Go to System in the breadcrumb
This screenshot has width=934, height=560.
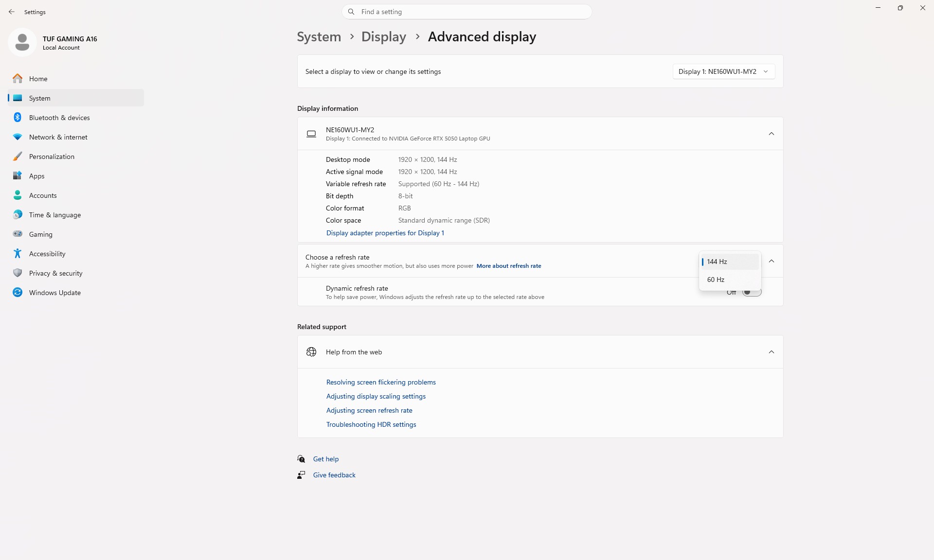[x=319, y=37]
